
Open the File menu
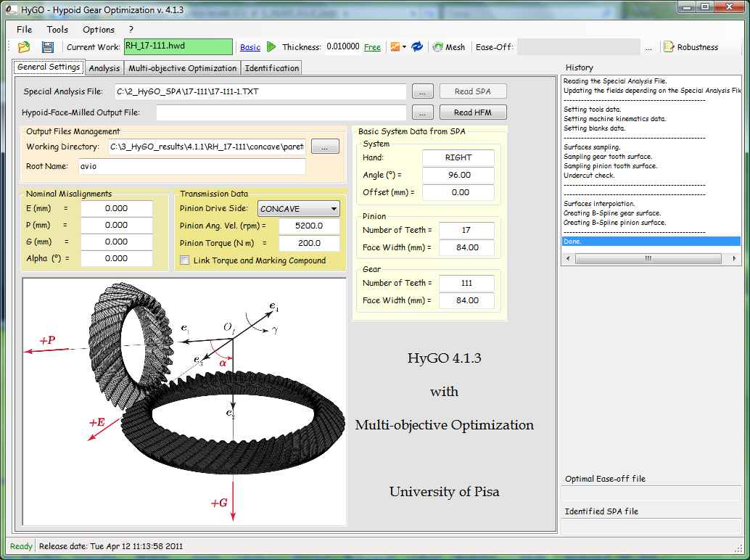click(x=25, y=29)
